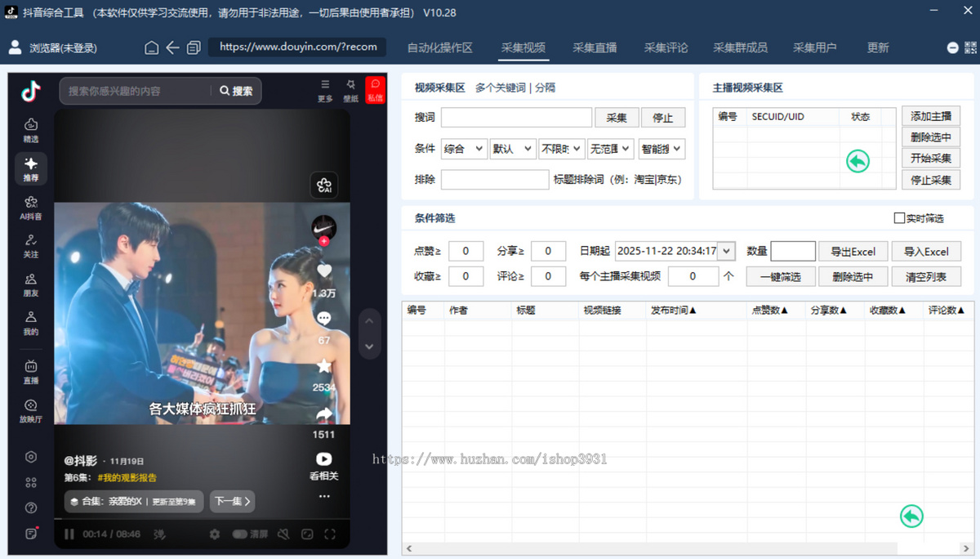
Task: Click 一键筛选 button
Action: pyautogui.click(x=781, y=277)
